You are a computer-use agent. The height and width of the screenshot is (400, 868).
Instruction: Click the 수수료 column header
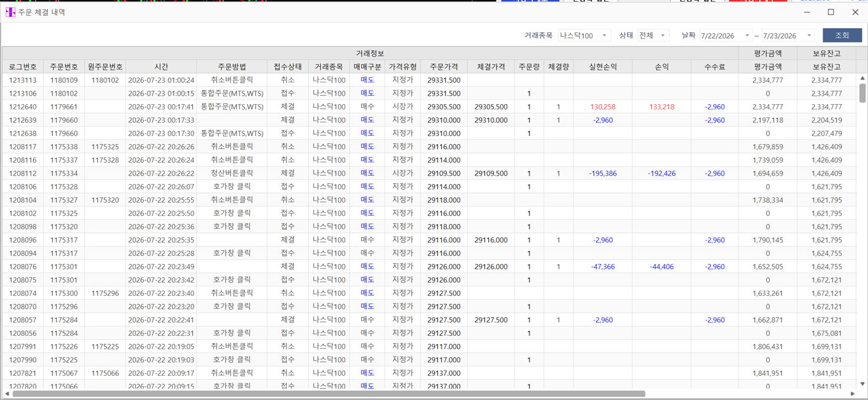click(x=715, y=66)
